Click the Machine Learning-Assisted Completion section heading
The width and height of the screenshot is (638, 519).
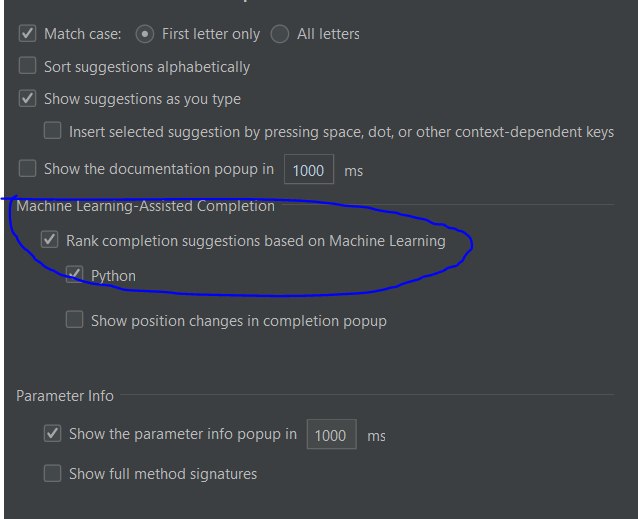coord(145,206)
